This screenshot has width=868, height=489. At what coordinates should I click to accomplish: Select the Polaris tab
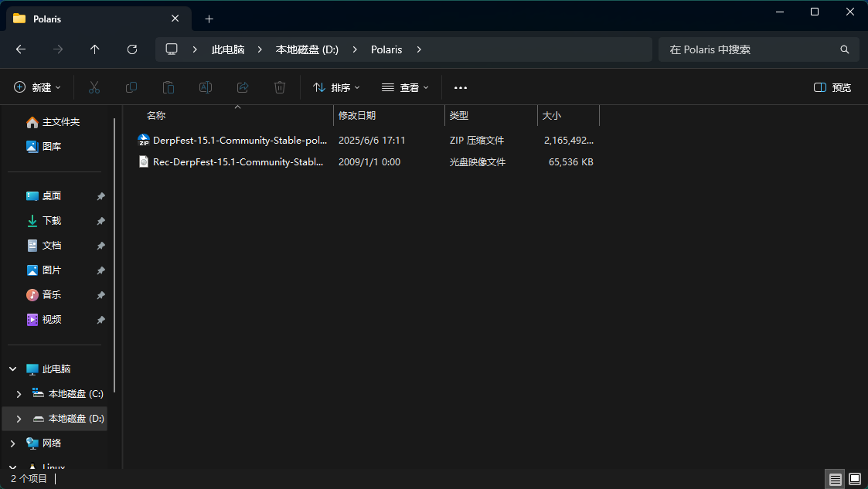pos(98,19)
